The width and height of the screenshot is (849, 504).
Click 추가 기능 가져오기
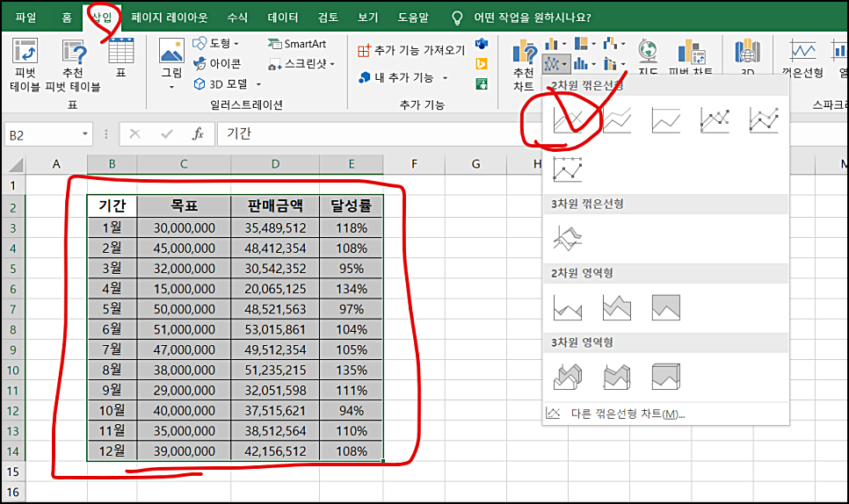[411, 50]
